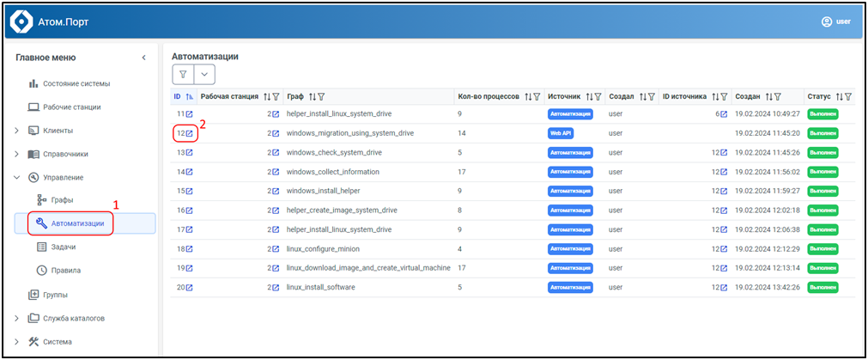Open workstation link in row 20
Screen dimensions: 868x360
click(276, 288)
